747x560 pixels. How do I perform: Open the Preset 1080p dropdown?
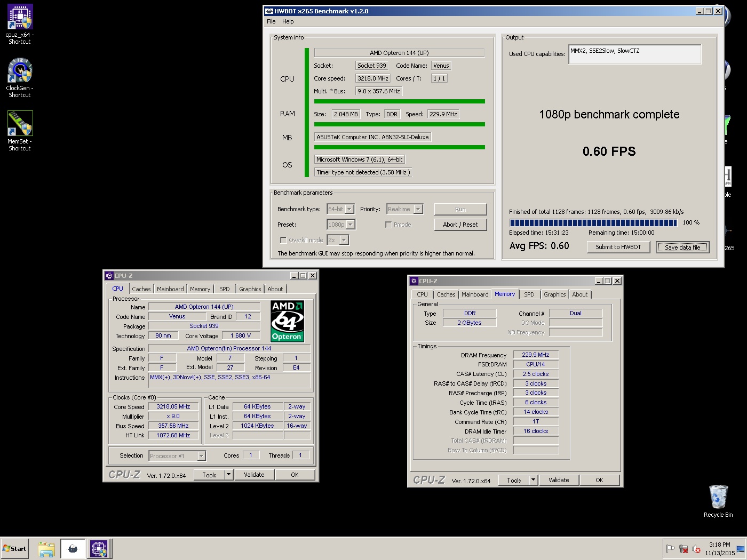pos(340,225)
